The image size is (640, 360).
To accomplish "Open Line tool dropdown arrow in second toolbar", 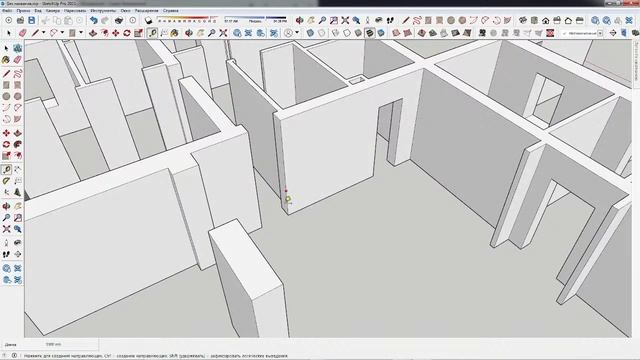I will (x=43, y=33).
